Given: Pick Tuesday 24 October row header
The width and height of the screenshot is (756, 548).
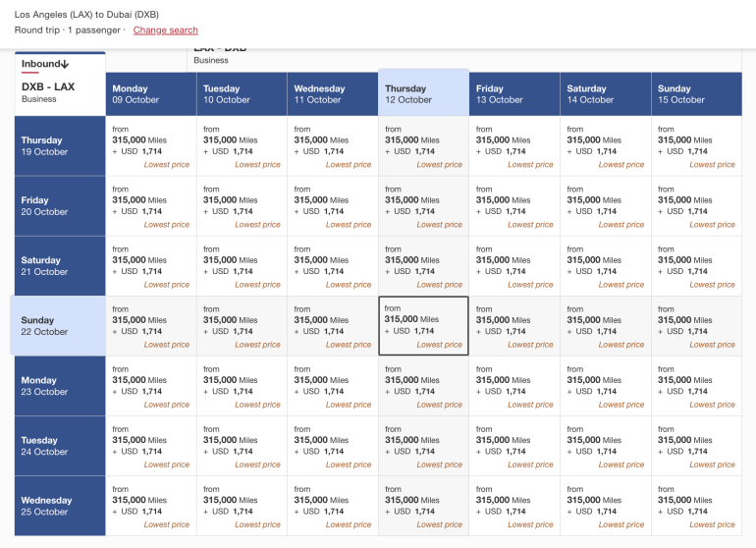Looking at the screenshot, I should point(60,446).
